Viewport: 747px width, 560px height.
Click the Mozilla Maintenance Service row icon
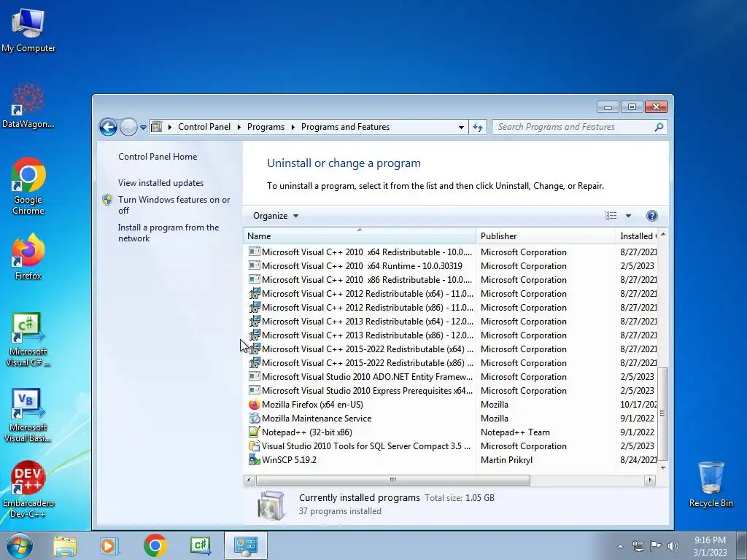coord(254,418)
